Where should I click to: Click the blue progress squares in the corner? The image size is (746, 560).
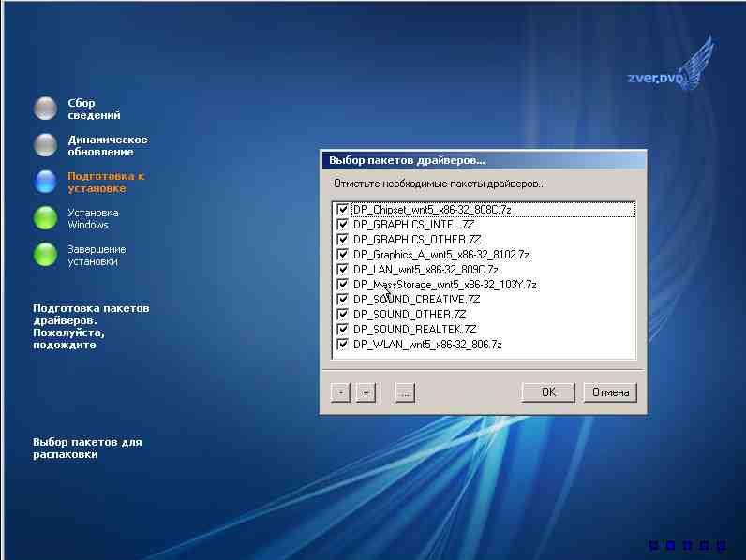pyautogui.click(x=687, y=544)
